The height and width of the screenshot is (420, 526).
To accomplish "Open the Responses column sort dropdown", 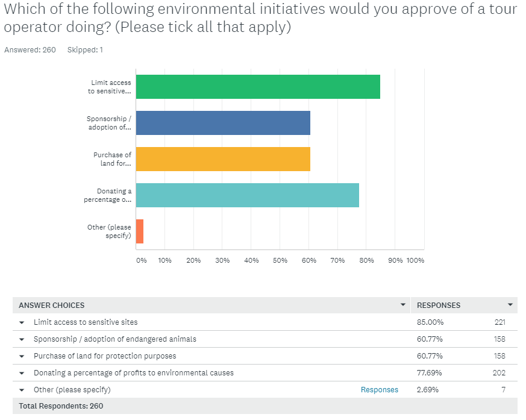I will 510,305.
